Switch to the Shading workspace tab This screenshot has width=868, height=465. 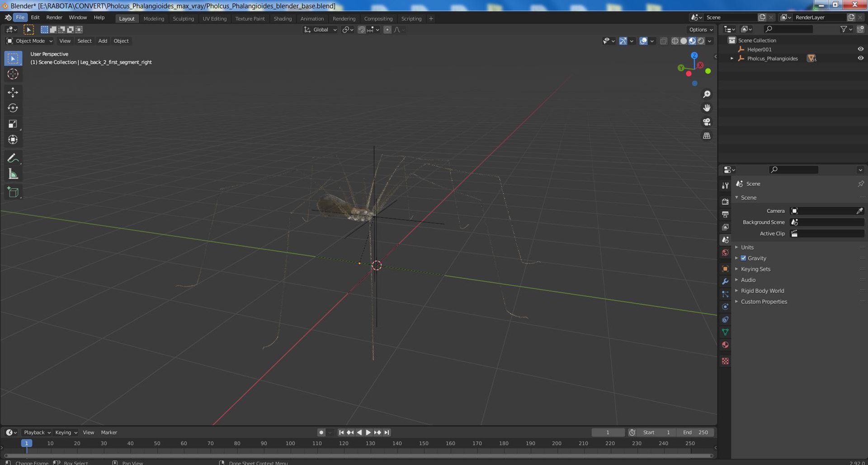283,19
